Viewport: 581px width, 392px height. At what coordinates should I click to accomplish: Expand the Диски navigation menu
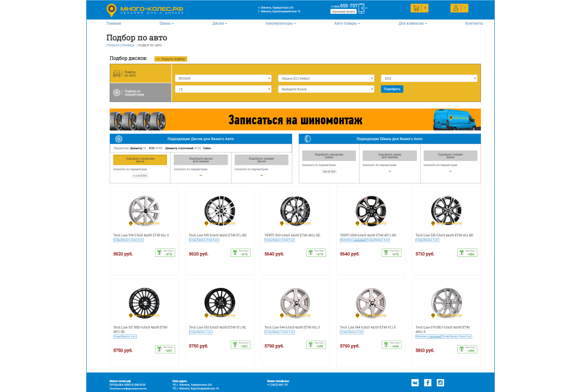point(219,23)
